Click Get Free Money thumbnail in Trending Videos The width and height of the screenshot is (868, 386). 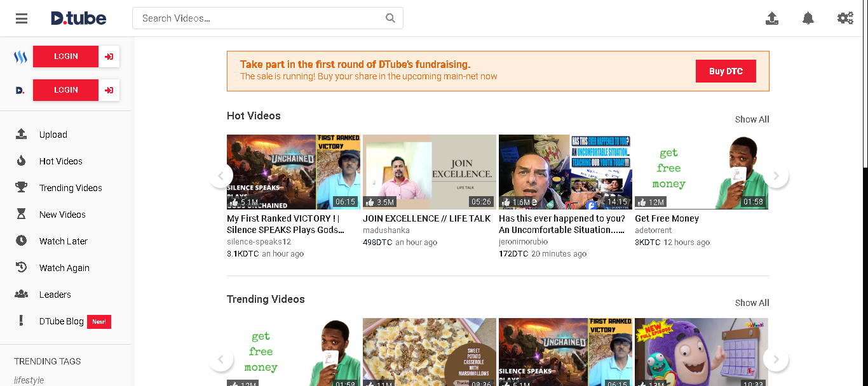pyautogui.click(x=294, y=352)
